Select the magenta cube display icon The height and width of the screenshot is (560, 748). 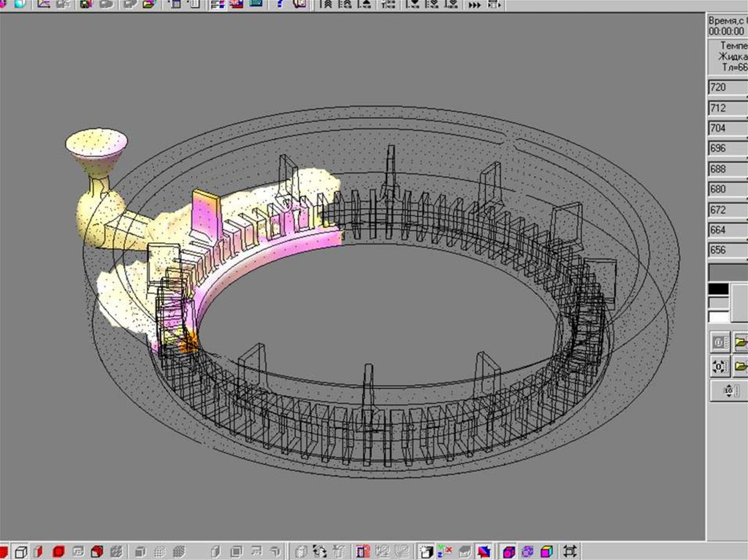tap(509, 551)
